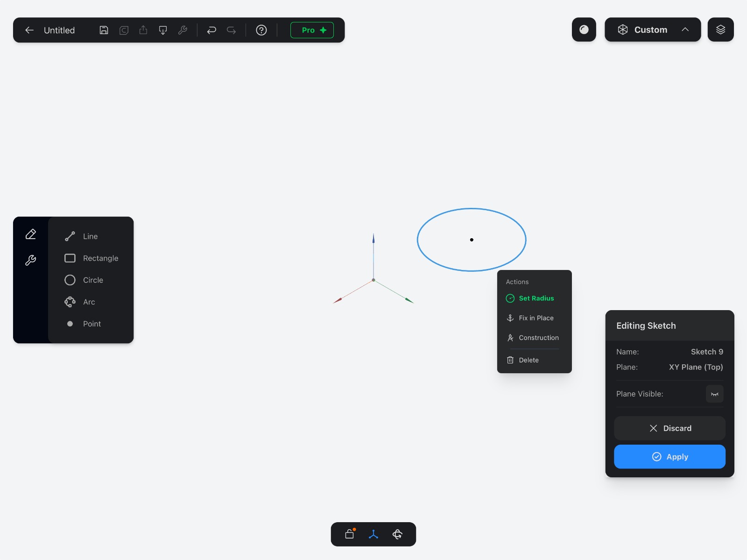Open the Help question mark icon
The height and width of the screenshot is (560, 747).
(x=261, y=30)
